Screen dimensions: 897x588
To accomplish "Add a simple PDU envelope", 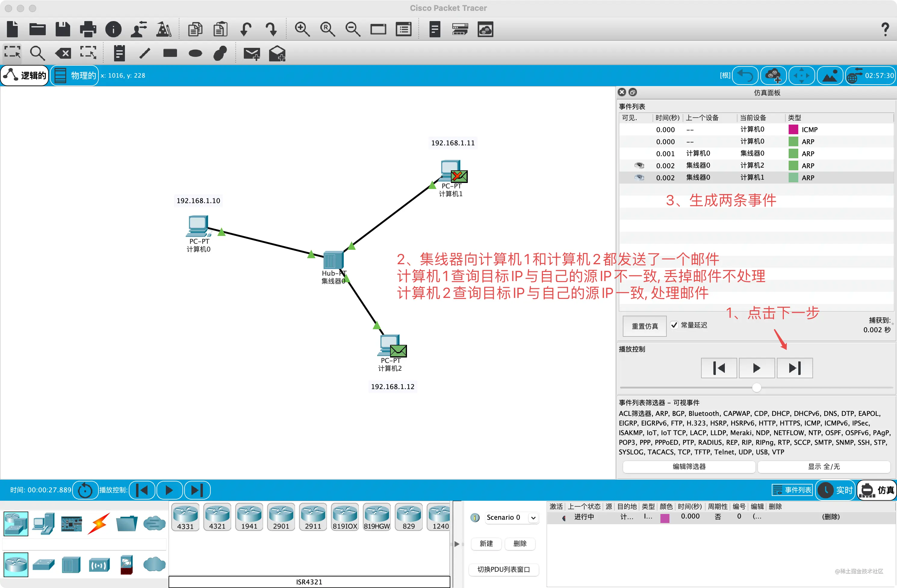I will [252, 54].
